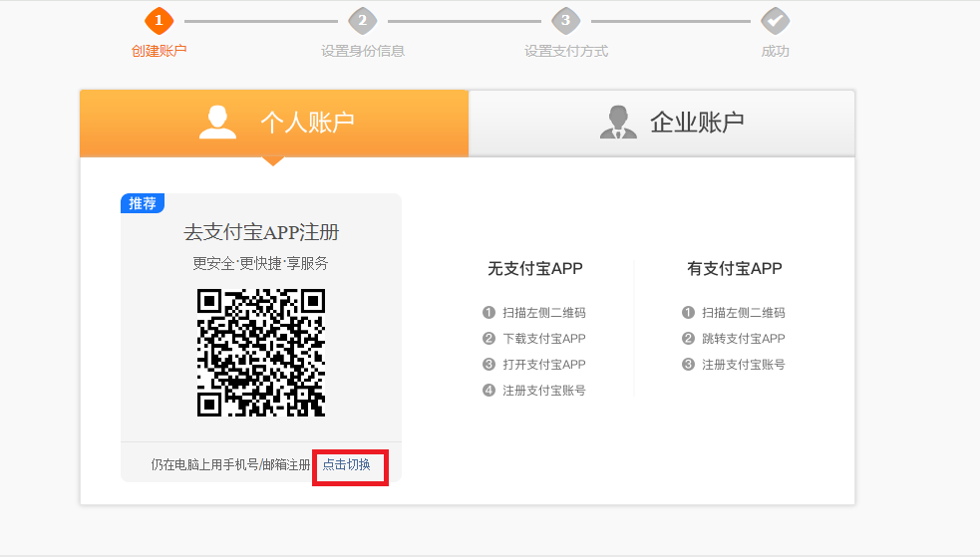This screenshot has height=557, width=980.
Task: Click 跳转支付宝APP step text
Action: [743, 339]
